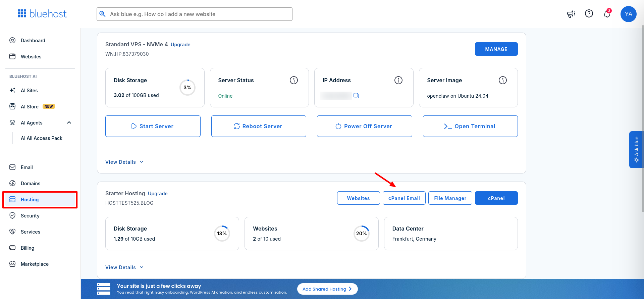Go to Domains in sidebar

pyautogui.click(x=40, y=183)
